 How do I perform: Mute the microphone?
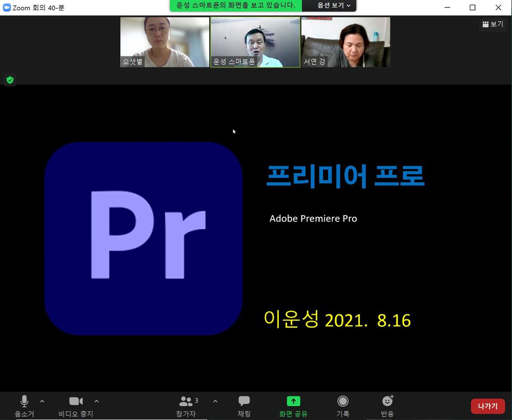pyautogui.click(x=24, y=401)
